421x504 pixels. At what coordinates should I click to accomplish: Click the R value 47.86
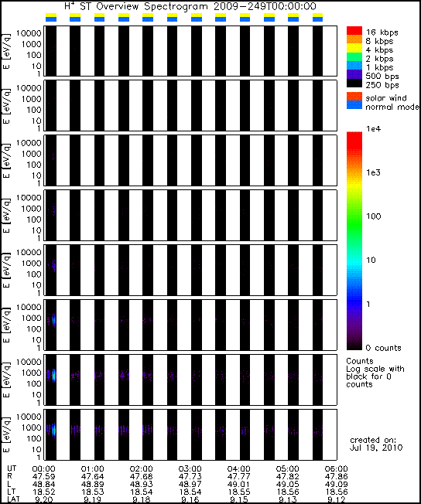tap(337, 477)
